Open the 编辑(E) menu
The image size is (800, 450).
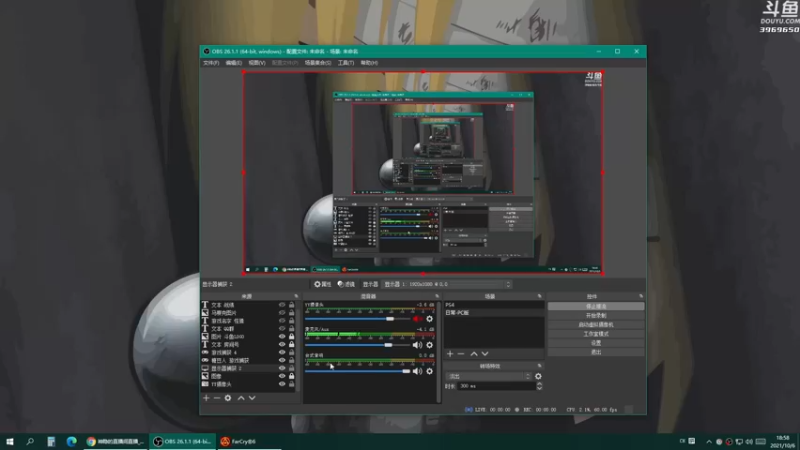(234, 63)
